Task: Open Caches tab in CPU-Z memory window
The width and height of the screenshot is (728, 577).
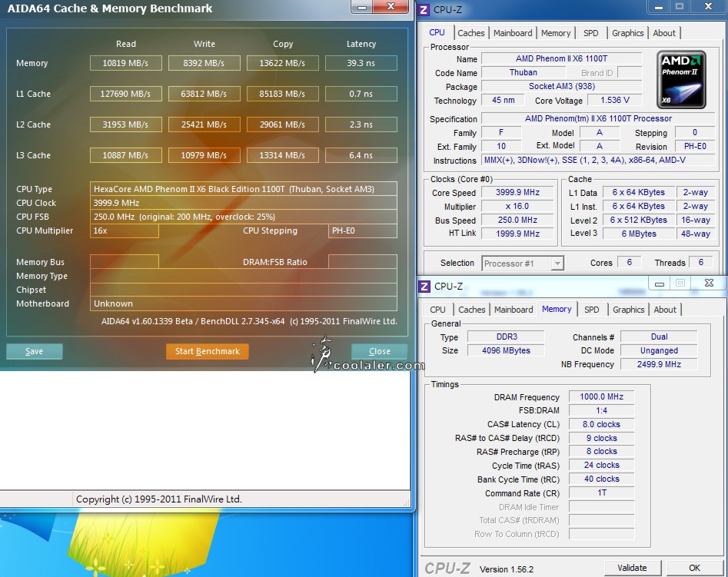Action: (472, 310)
